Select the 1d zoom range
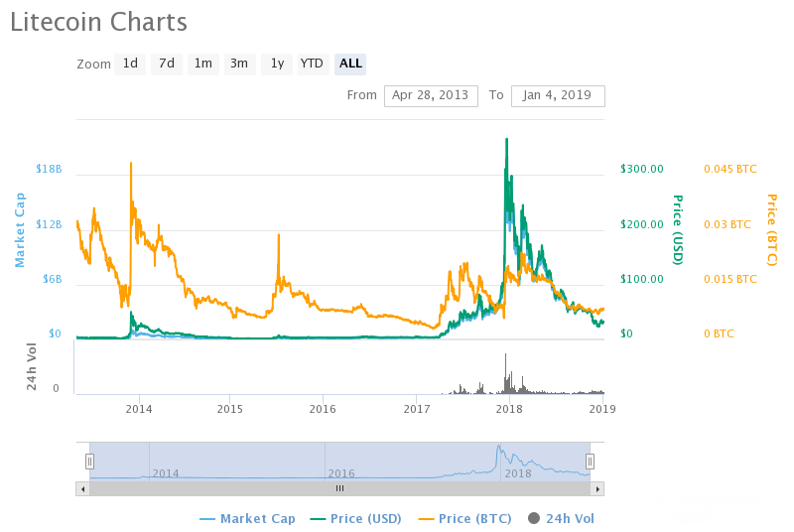 130,64
